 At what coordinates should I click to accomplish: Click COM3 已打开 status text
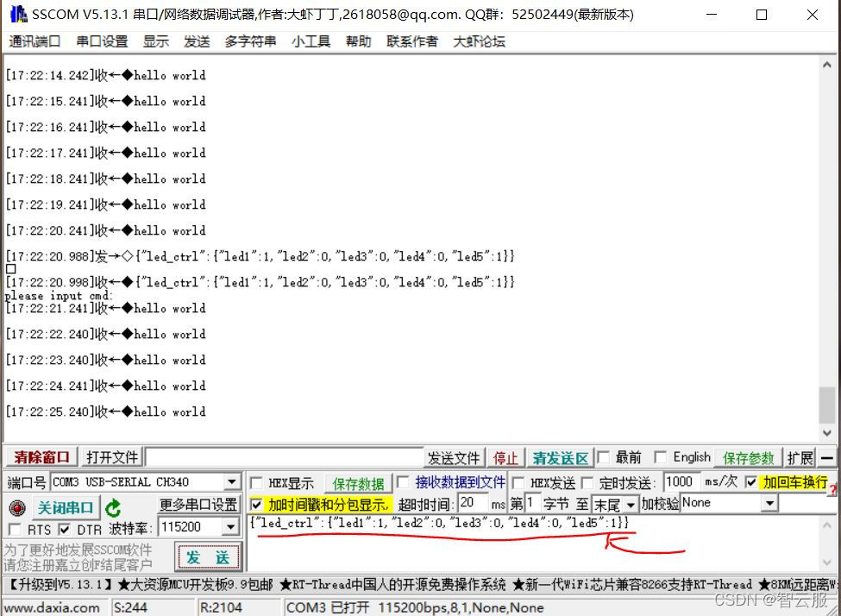click(329, 608)
